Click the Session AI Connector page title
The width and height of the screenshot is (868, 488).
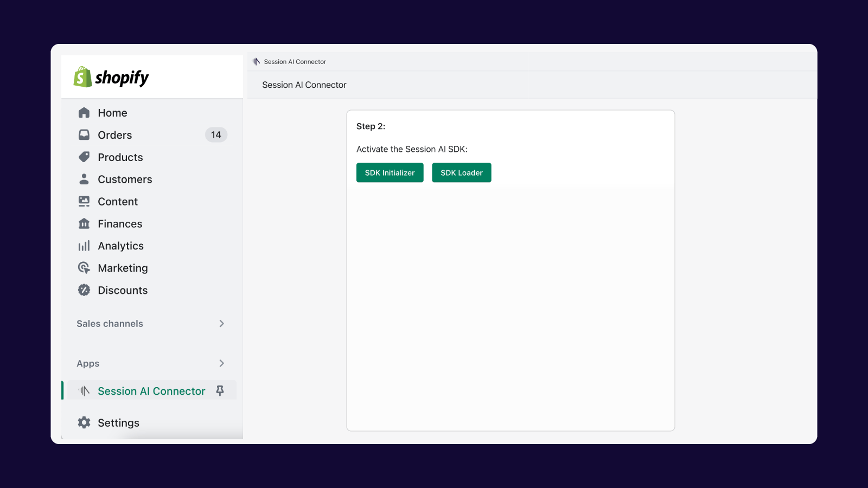[x=304, y=85]
